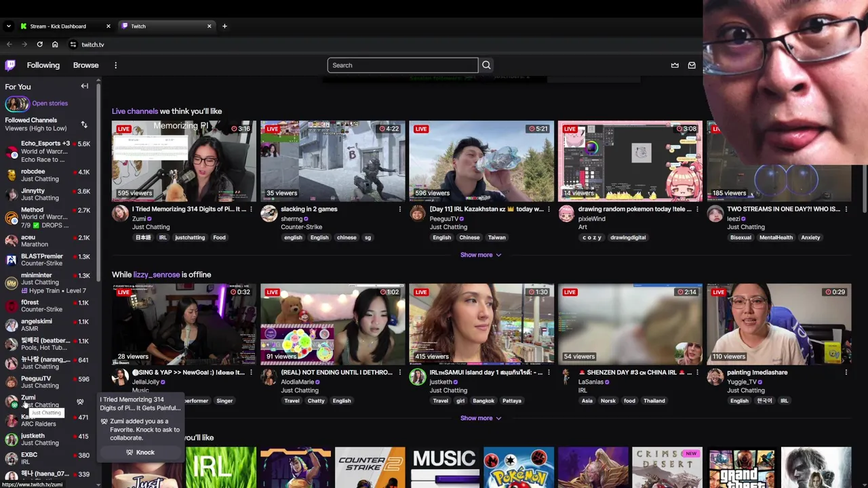
Task: Click the Counter-Strike category under sherrng
Action: click(302, 227)
